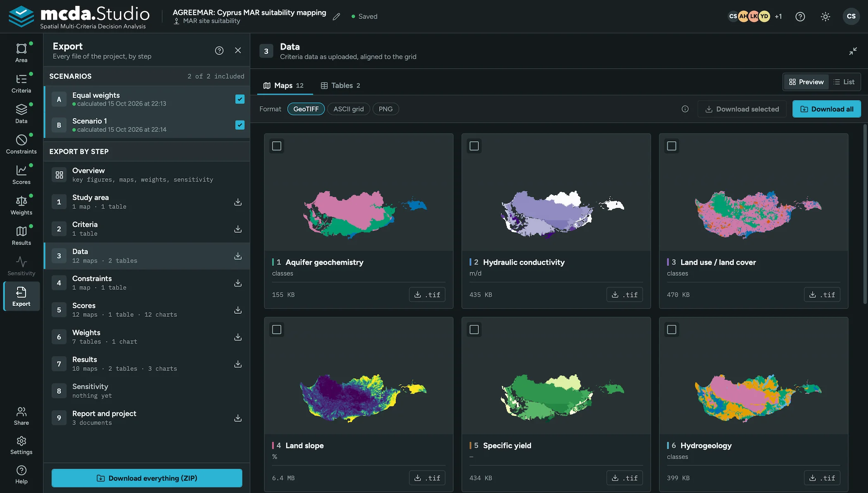This screenshot has height=493, width=868.
Task: Go to the Sensitivity sidebar icon
Action: point(21,266)
